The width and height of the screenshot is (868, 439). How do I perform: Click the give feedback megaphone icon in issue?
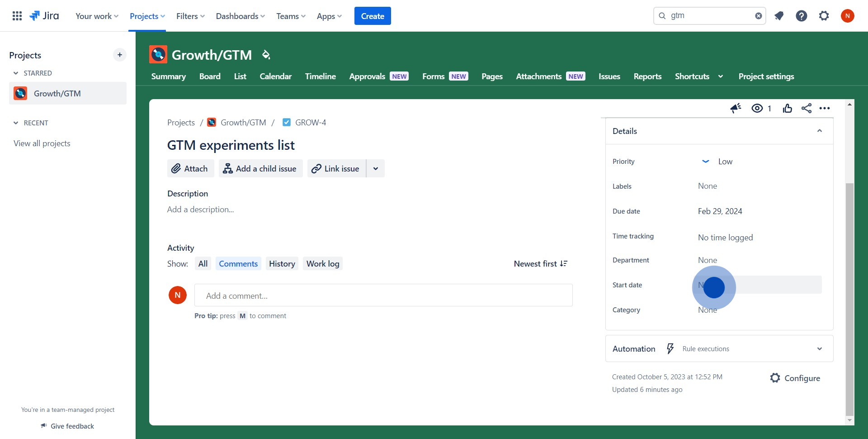pyautogui.click(x=736, y=108)
